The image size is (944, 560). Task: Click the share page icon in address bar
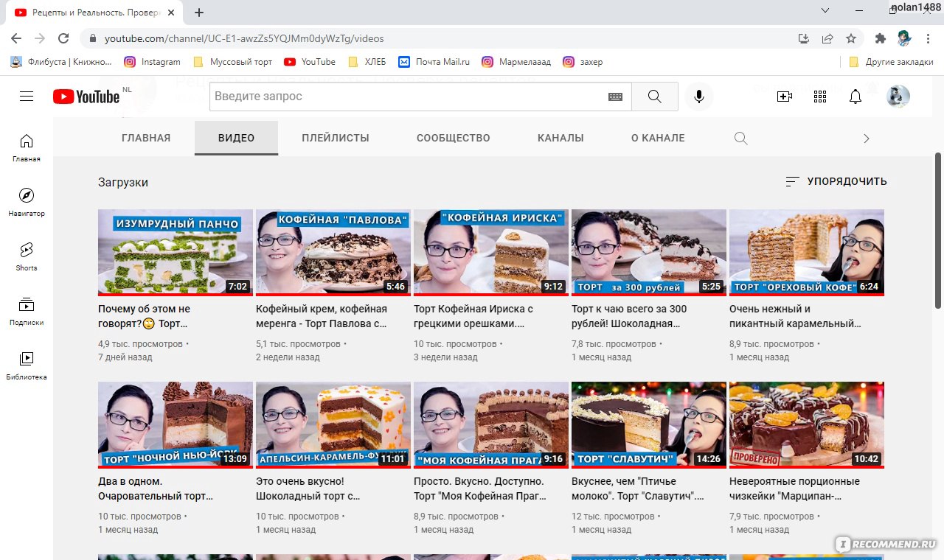coord(827,38)
